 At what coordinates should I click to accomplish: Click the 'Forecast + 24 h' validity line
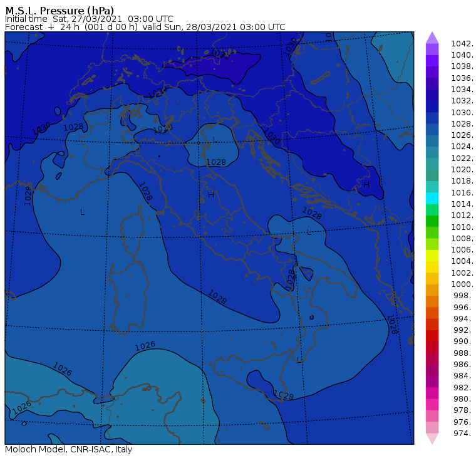[145, 27]
